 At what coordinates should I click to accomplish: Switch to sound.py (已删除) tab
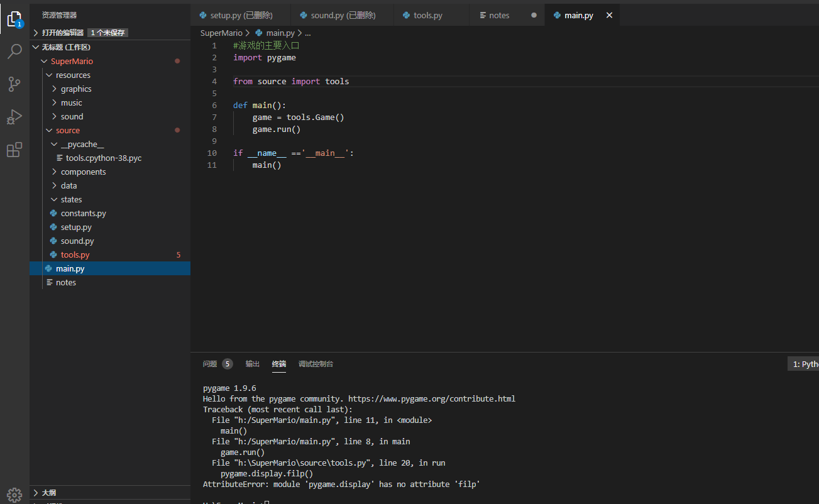pos(343,15)
